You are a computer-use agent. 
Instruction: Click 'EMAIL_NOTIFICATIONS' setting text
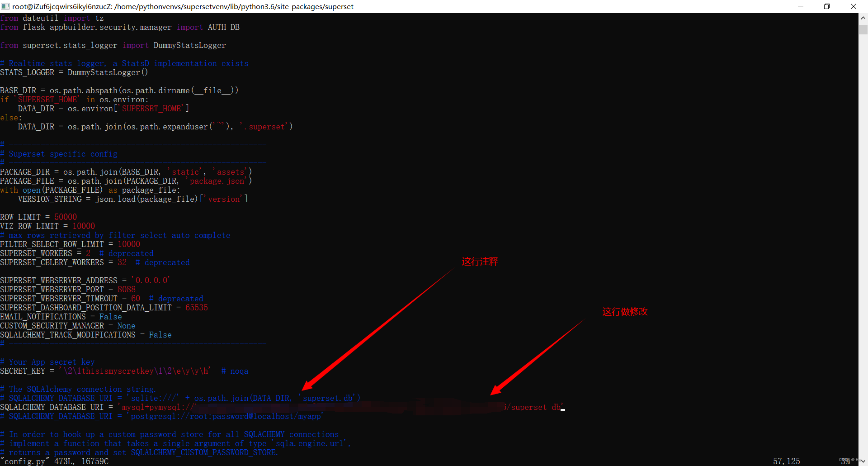43,317
